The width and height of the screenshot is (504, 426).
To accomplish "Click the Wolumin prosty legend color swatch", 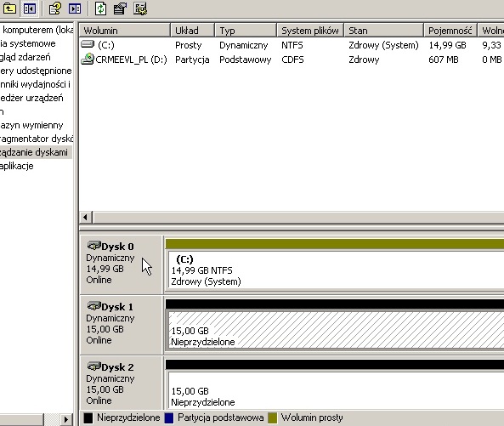I will click(x=273, y=418).
